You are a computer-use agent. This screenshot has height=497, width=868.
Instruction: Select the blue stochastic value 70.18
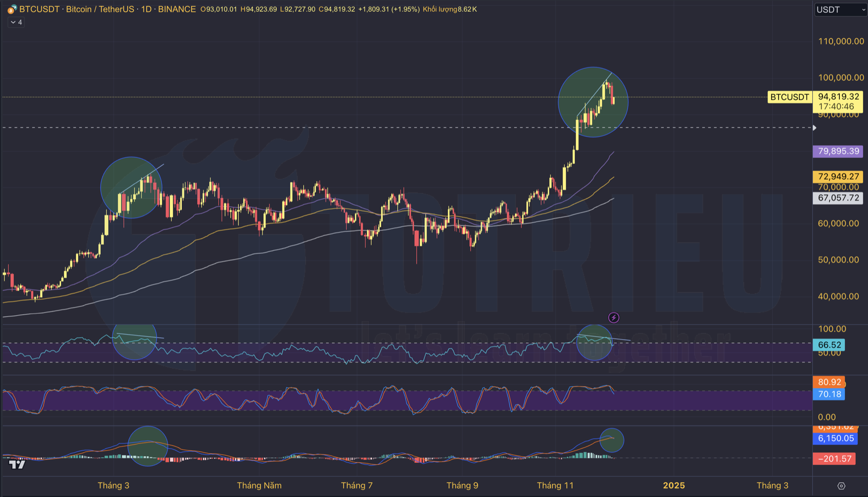coord(829,394)
